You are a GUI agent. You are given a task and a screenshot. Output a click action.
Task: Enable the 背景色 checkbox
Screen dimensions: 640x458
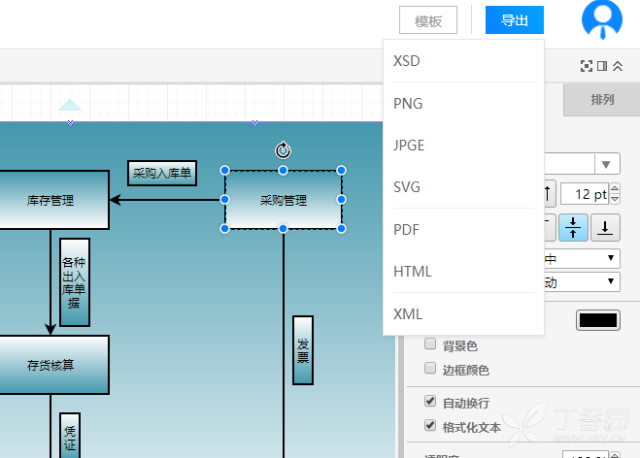(430, 344)
